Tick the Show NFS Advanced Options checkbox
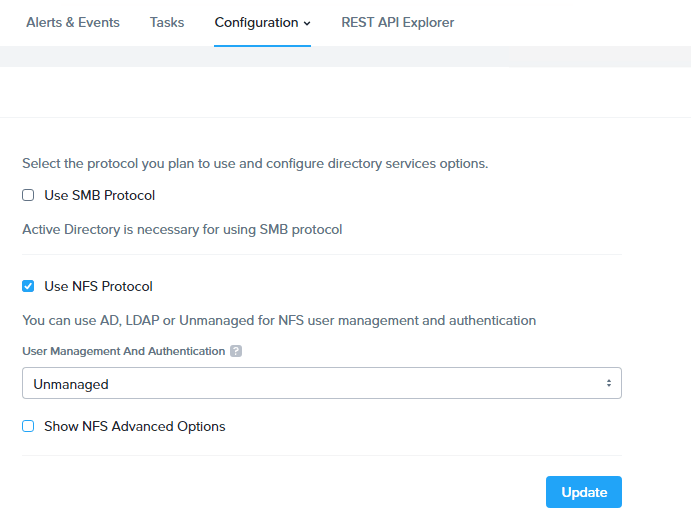The width and height of the screenshot is (691, 523). [28, 427]
